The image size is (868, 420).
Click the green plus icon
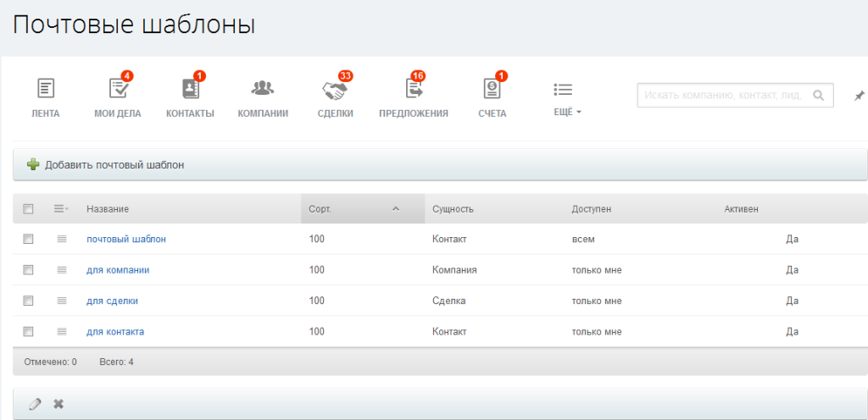(x=33, y=164)
